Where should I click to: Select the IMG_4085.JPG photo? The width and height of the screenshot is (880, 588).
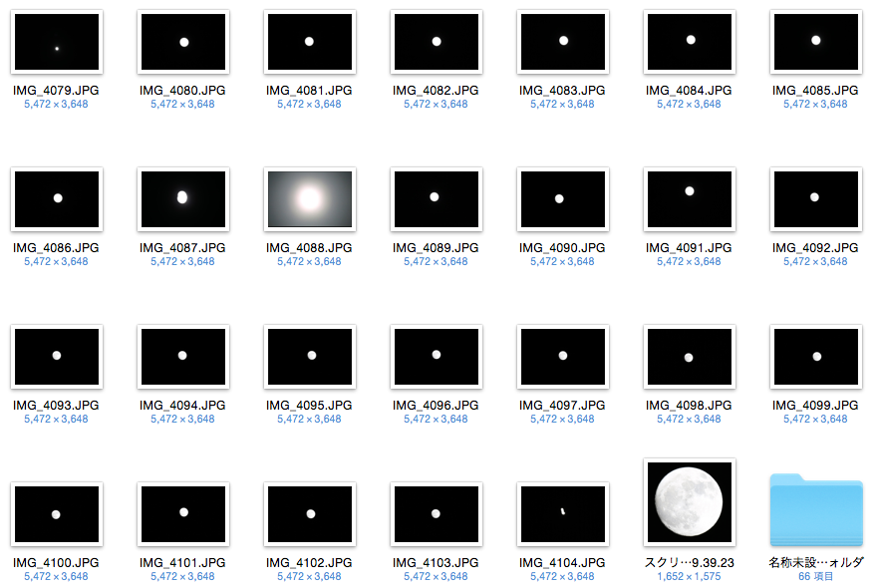click(816, 42)
